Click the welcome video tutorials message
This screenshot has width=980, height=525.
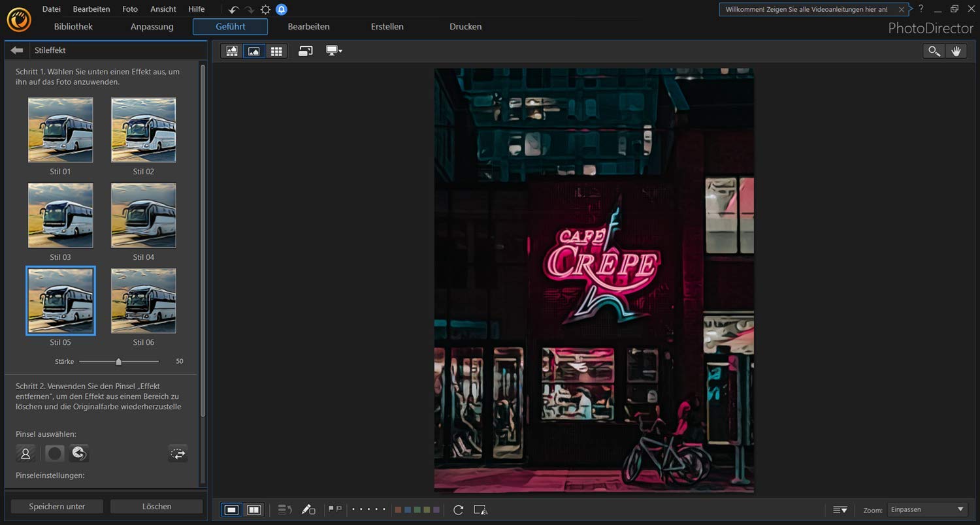click(806, 10)
